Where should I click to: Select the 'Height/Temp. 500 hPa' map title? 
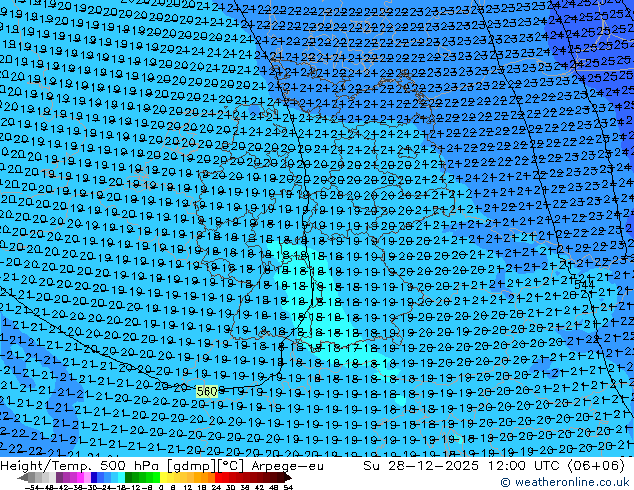tap(82, 466)
